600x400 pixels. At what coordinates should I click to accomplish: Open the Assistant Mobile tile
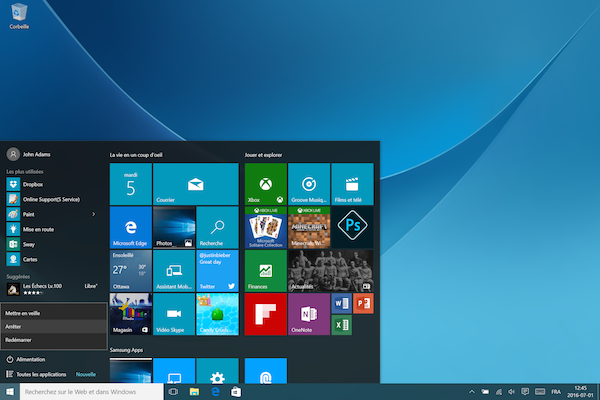[174, 271]
